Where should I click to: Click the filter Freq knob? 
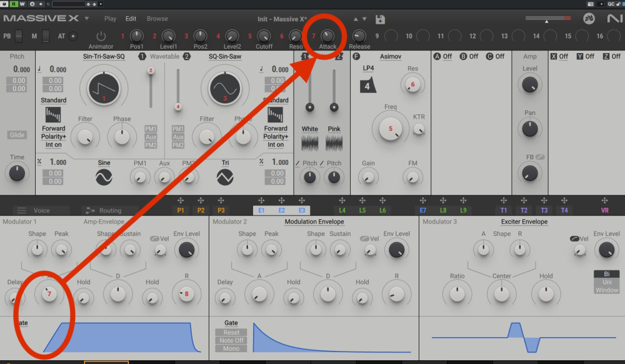coord(390,129)
